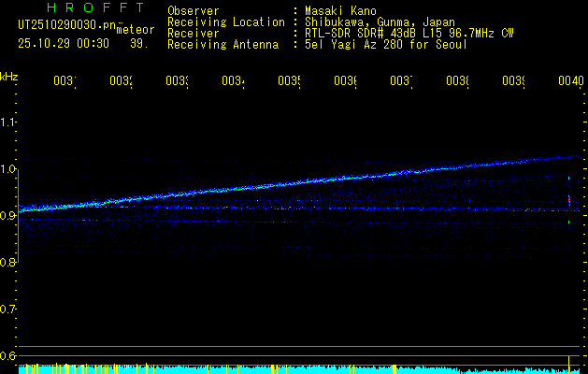This screenshot has height=374, width=588.
Task: Click the Receiving Location label
Action: (x=226, y=22)
